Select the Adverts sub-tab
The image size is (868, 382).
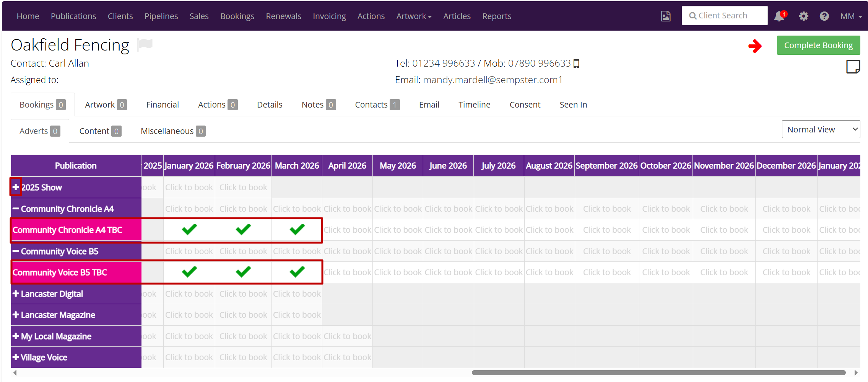point(40,131)
